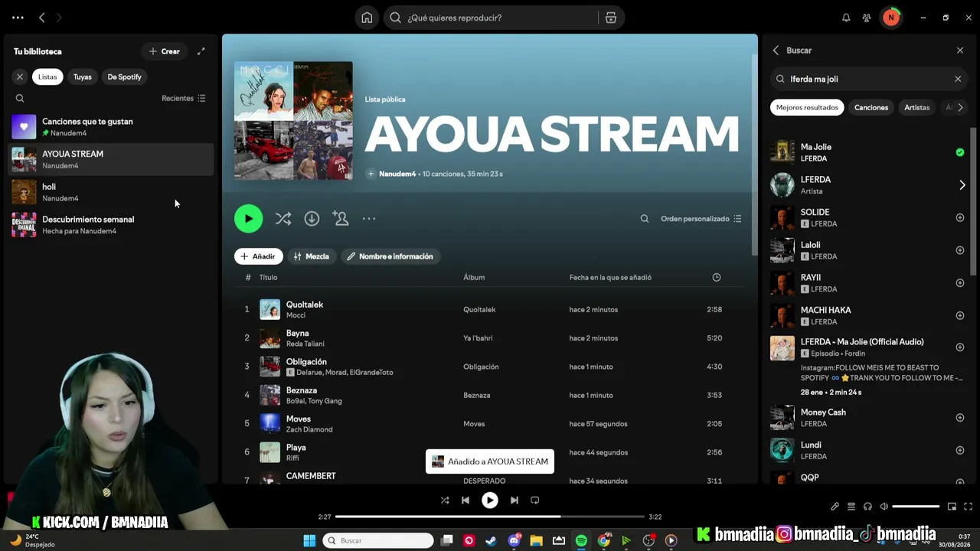The image size is (980, 551).
Task: Clear the active Listas library filter
Action: click(x=20, y=77)
